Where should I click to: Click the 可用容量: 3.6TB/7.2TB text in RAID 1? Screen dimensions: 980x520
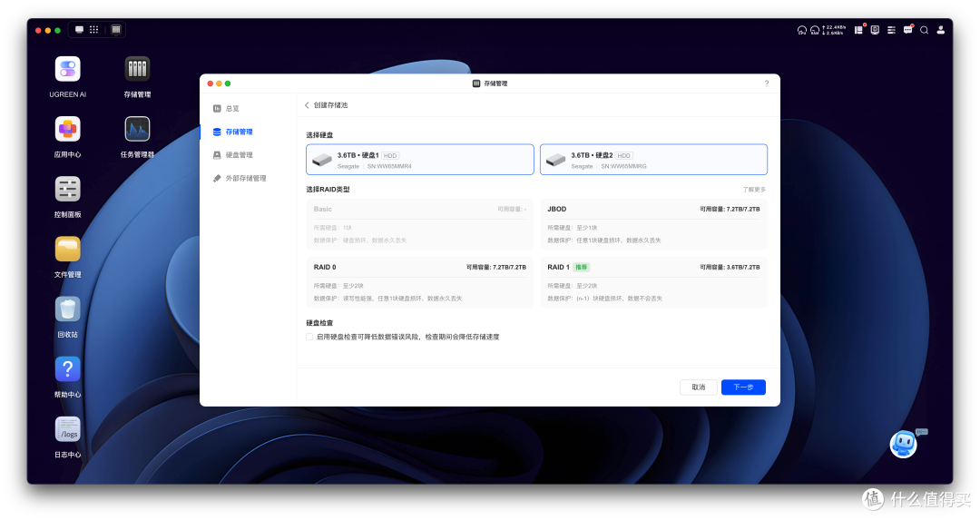tap(730, 267)
